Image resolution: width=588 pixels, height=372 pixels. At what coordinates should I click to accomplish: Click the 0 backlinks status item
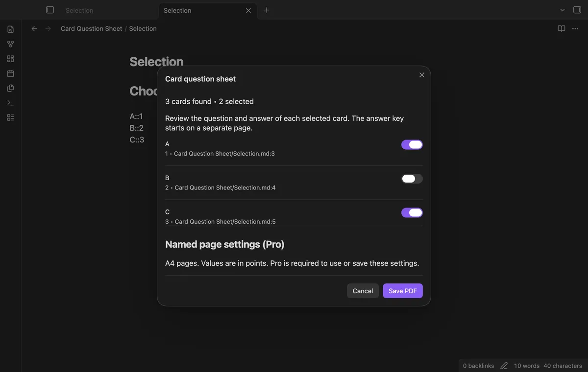[478, 366]
